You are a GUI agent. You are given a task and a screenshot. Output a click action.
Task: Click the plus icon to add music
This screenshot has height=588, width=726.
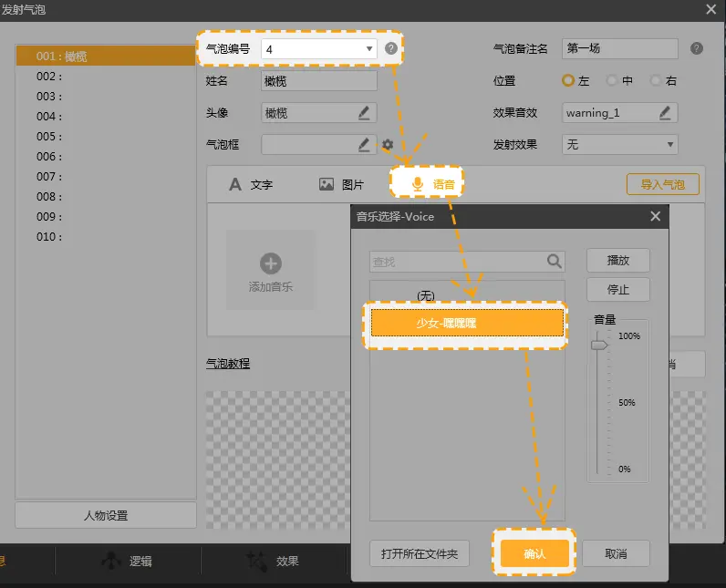pos(271,264)
